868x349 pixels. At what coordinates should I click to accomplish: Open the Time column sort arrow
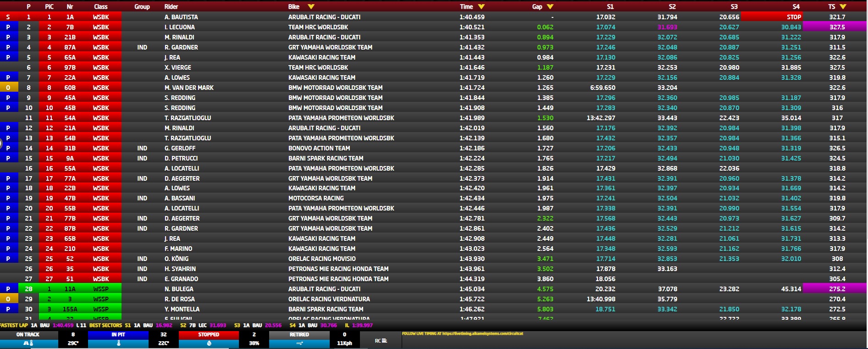[481, 6]
